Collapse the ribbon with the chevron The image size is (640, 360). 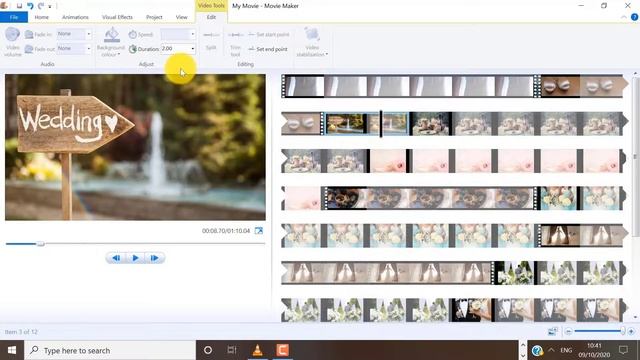624,17
